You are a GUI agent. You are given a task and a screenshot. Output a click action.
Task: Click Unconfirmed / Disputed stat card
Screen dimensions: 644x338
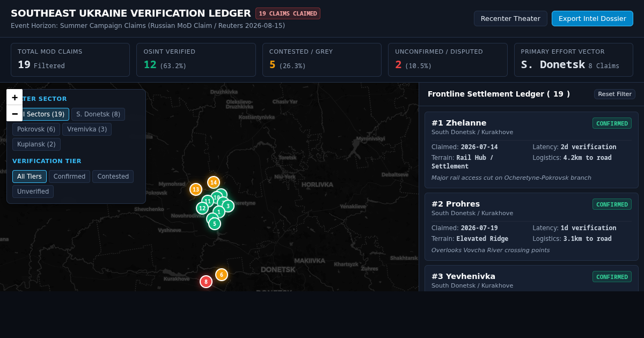click(x=448, y=60)
